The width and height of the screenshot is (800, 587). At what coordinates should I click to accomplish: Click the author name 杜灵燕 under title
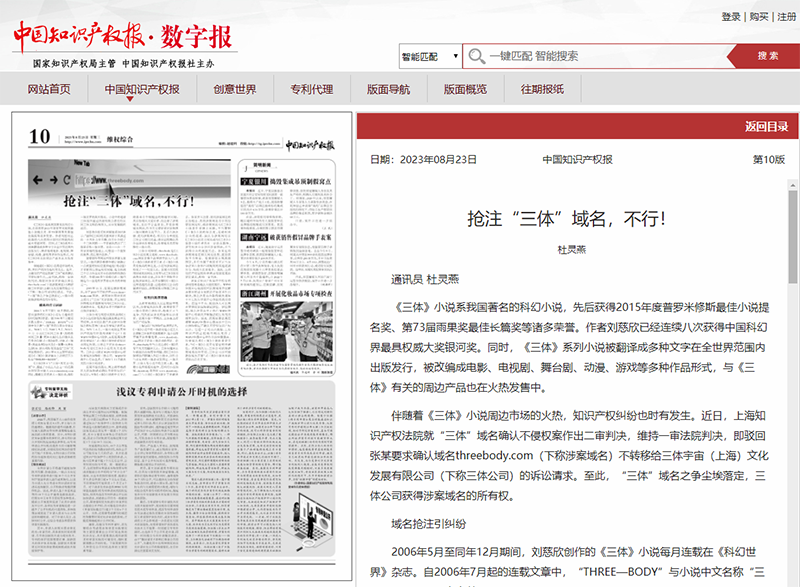[x=571, y=249]
